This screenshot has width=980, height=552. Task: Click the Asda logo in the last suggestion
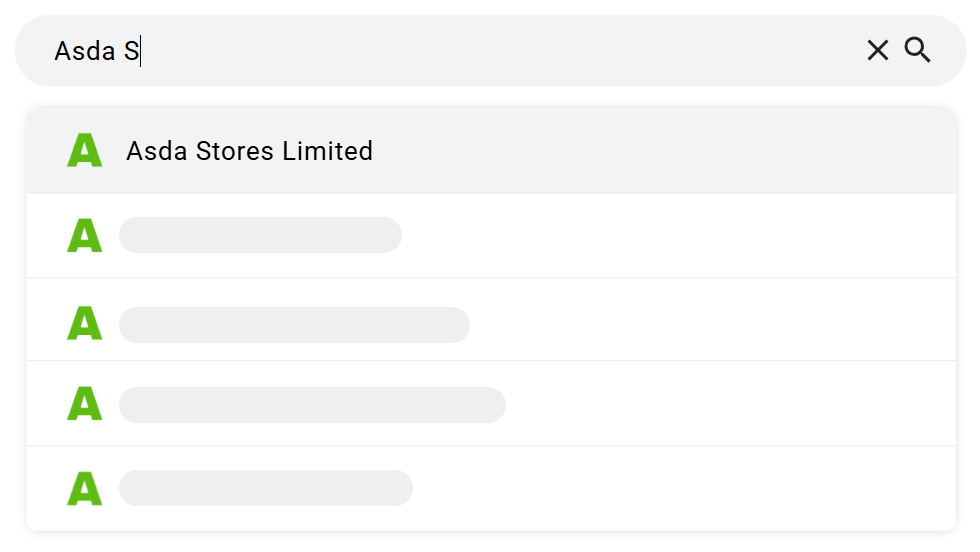tap(85, 488)
